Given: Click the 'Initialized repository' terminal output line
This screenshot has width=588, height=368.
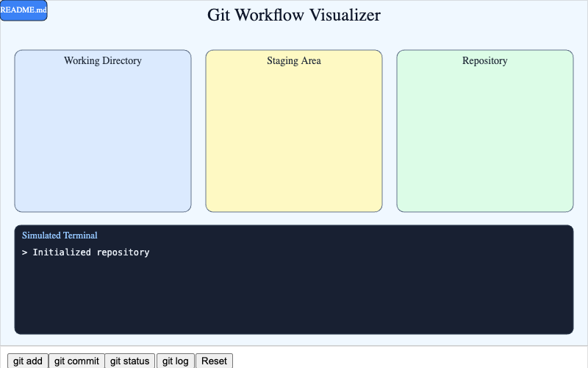Looking at the screenshot, I should coord(90,252).
